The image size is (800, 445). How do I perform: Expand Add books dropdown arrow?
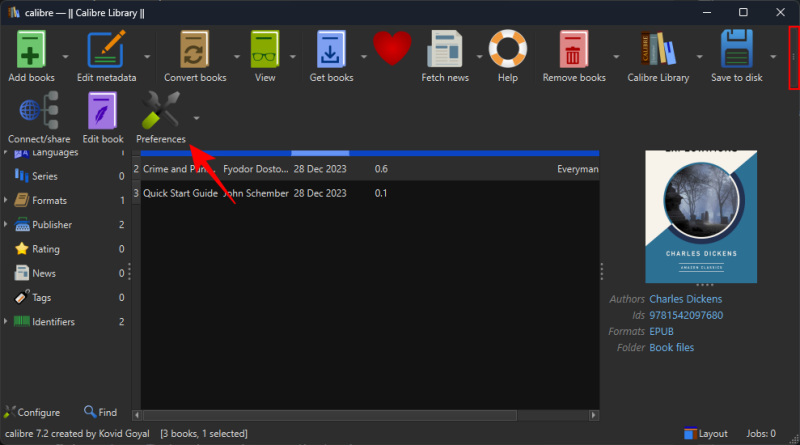tap(65, 56)
